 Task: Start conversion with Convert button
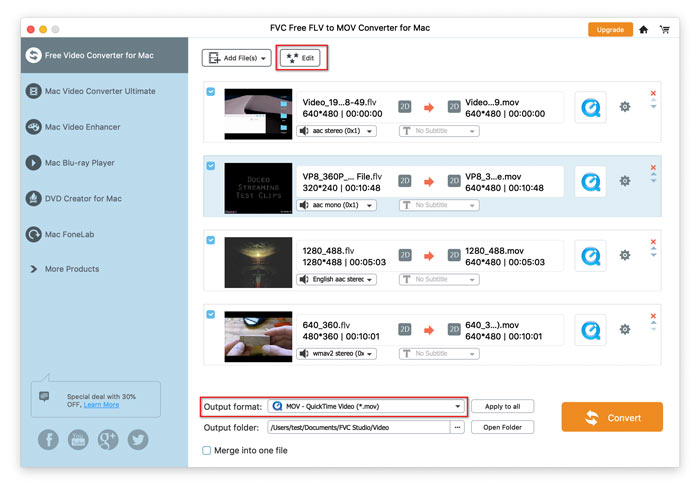coord(612,417)
